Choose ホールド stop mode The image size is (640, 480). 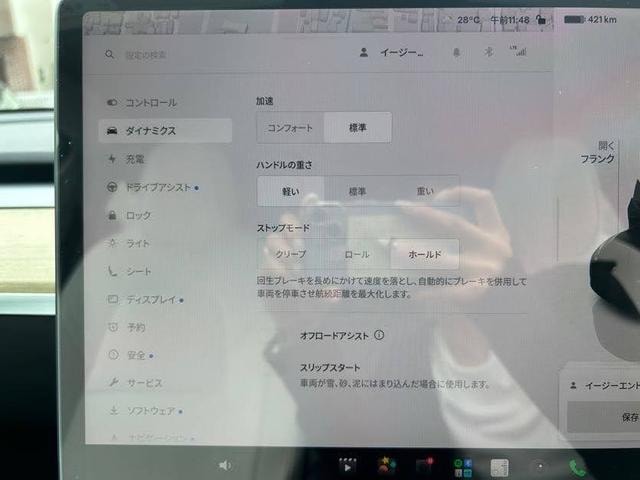[424, 254]
